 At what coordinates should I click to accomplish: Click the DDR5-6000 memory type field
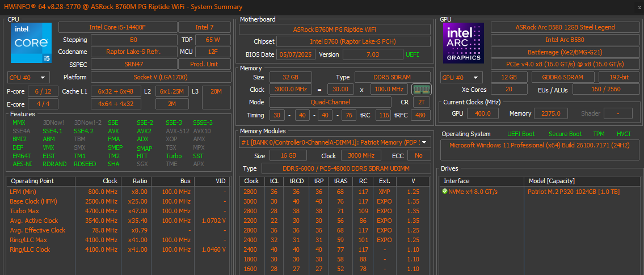click(346, 168)
